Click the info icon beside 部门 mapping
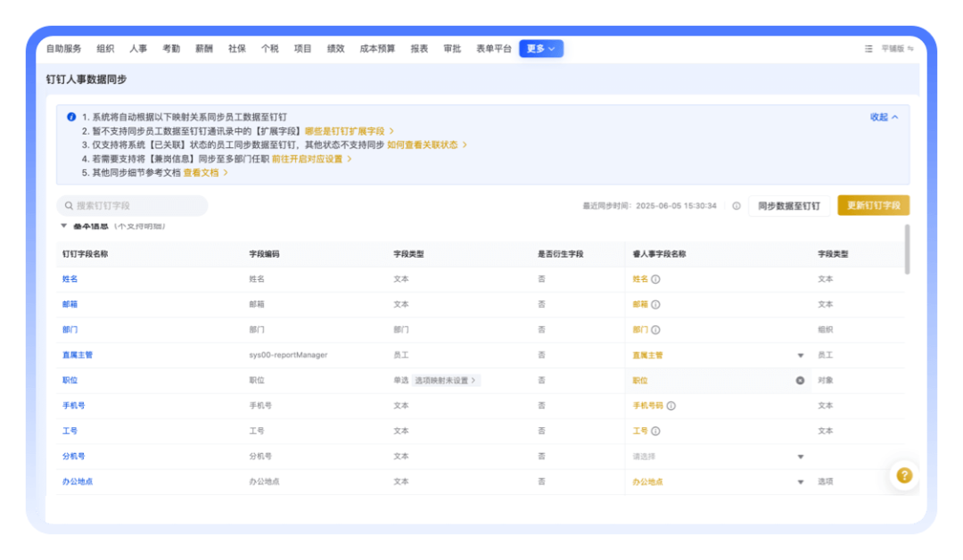The height and width of the screenshot is (560, 963). 655,330
